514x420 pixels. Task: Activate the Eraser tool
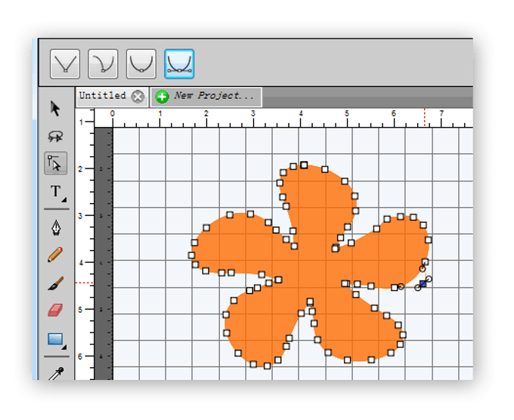pyautogui.click(x=55, y=310)
